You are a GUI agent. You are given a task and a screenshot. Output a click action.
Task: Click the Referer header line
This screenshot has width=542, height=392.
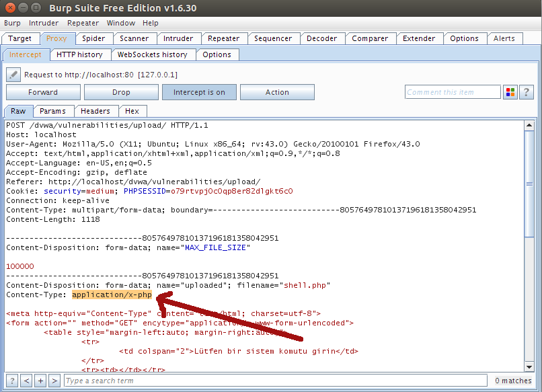(x=133, y=182)
